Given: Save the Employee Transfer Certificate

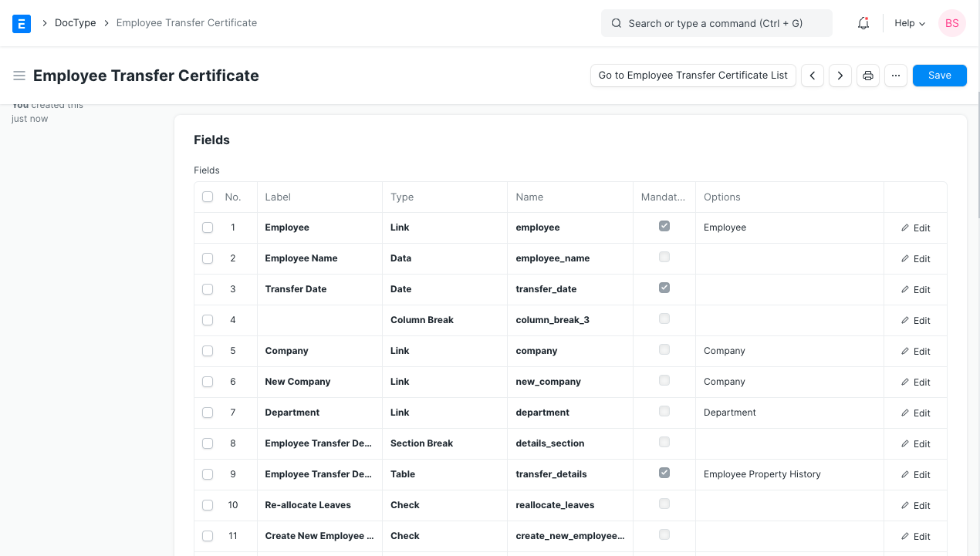Looking at the screenshot, I should (939, 75).
